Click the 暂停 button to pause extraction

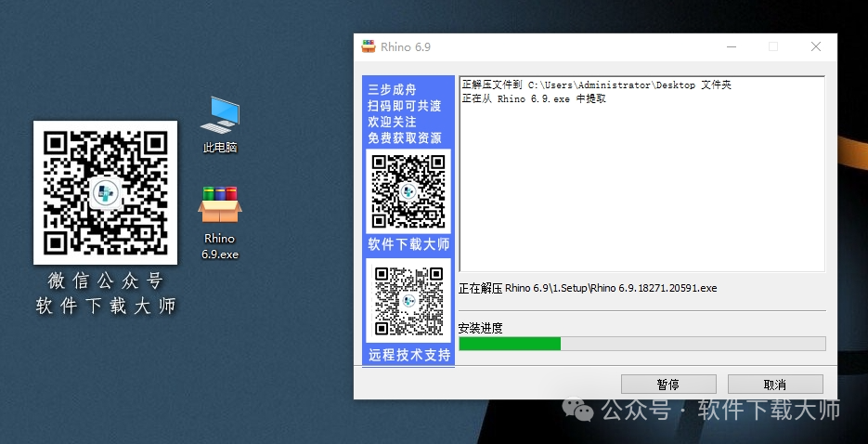click(668, 385)
